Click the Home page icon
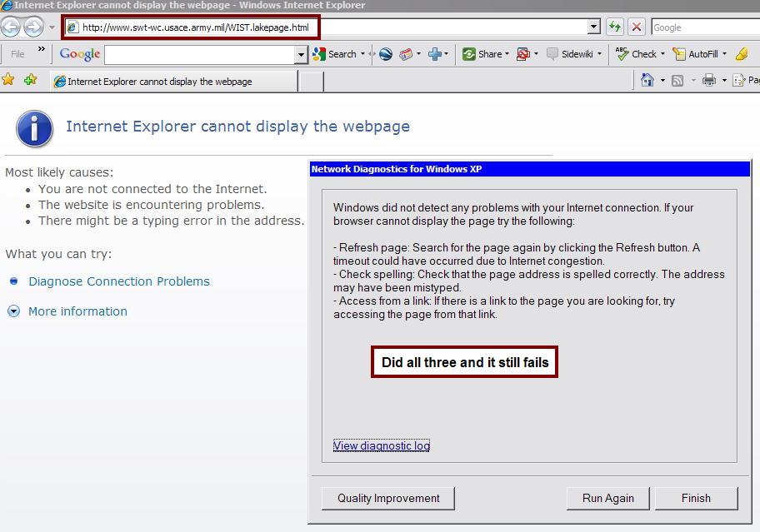The width and height of the screenshot is (760, 532). [x=647, y=81]
